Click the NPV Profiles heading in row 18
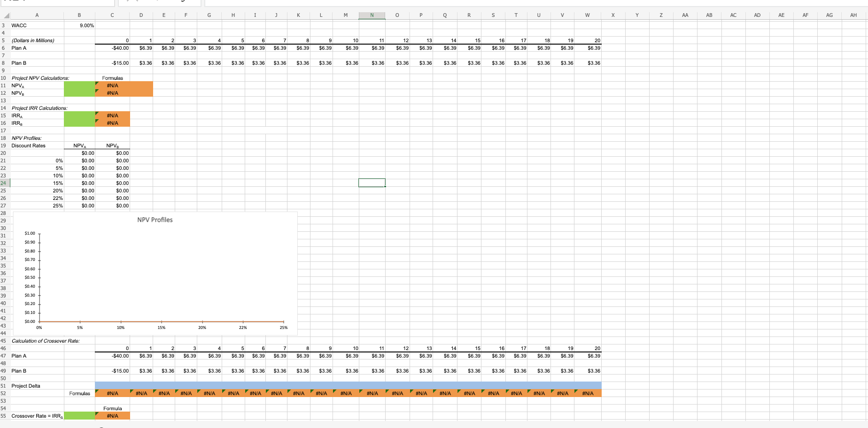 click(26, 138)
